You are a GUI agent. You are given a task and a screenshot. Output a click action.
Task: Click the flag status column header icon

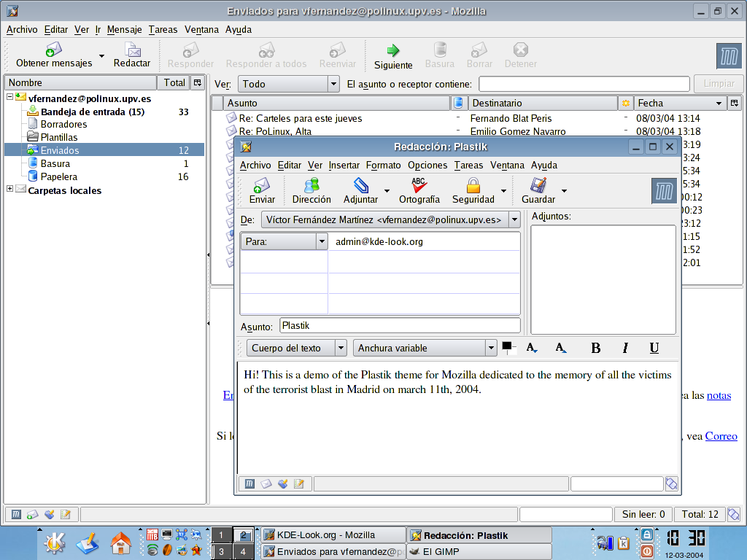pos(625,103)
